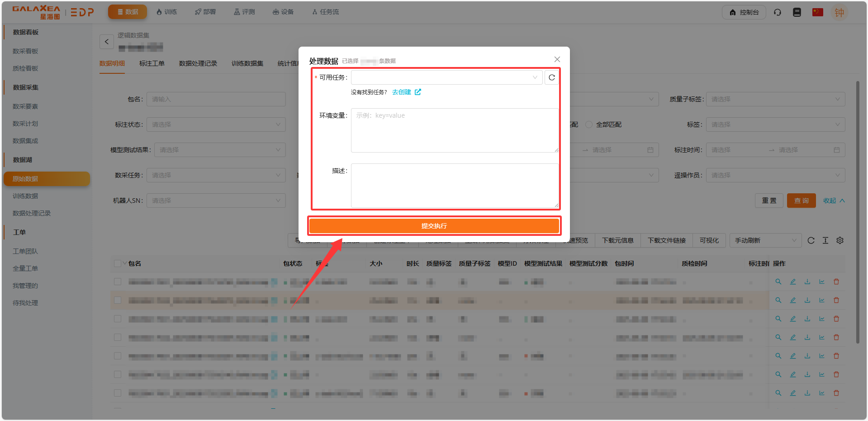Open the 标注状态 dropdown filter
The height and width of the screenshot is (421, 868).
point(216,124)
